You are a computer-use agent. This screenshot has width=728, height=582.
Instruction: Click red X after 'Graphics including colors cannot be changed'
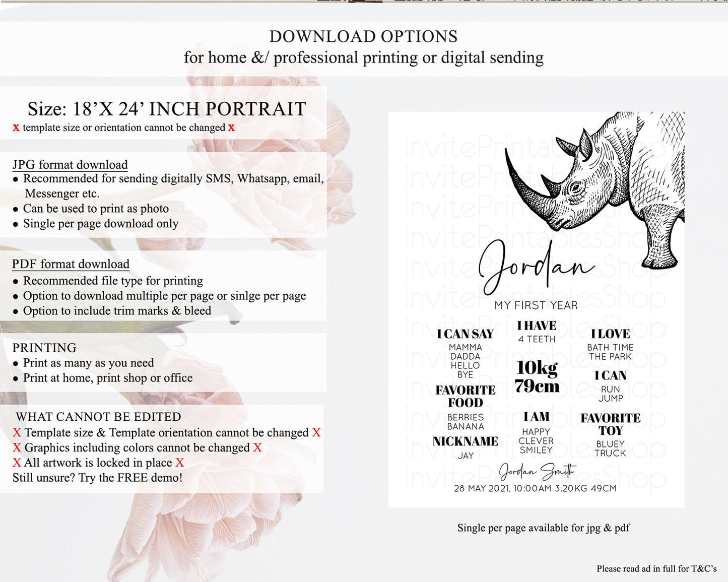click(257, 447)
